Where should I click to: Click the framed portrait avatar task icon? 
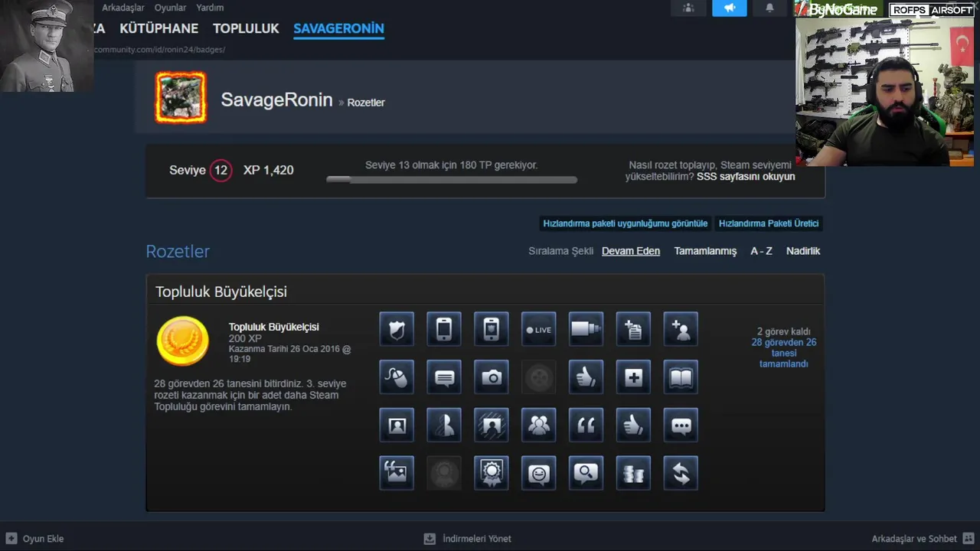(397, 425)
